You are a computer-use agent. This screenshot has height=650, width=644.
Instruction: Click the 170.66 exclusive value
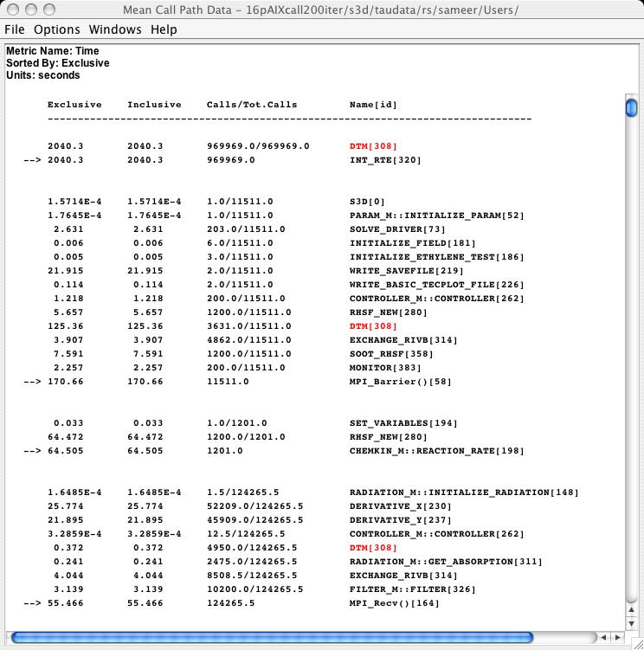pos(66,382)
